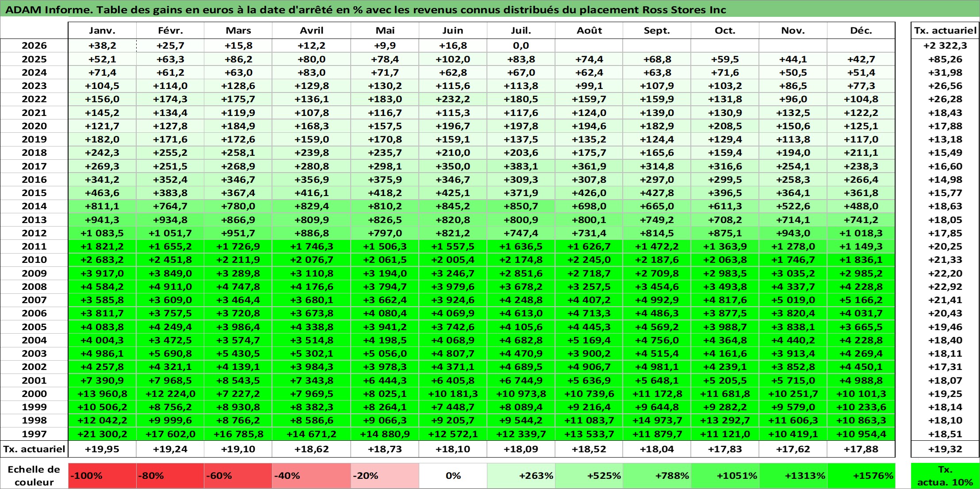Select the 2026 actuarial rate '+2 322,3'
Image resolution: width=980 pixels, height=489 pixels.
[x=945, y=46]
